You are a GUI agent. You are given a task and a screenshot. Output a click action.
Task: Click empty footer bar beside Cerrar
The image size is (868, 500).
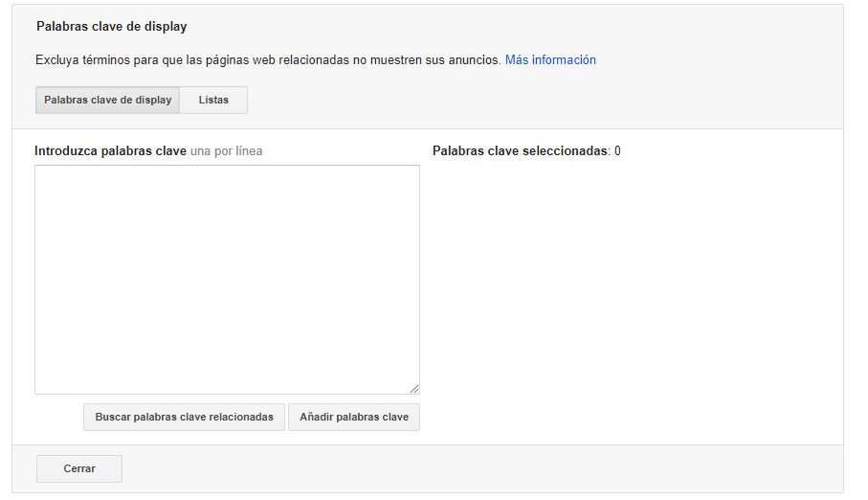click(479, 469)
